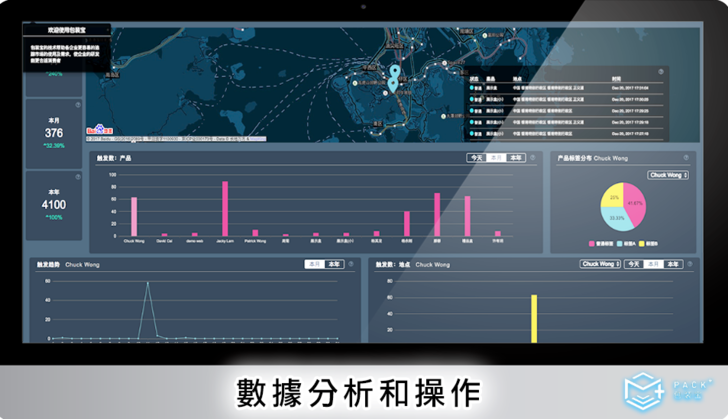
Task: Set location chart to 本月
Action: (x=653, y=264)
